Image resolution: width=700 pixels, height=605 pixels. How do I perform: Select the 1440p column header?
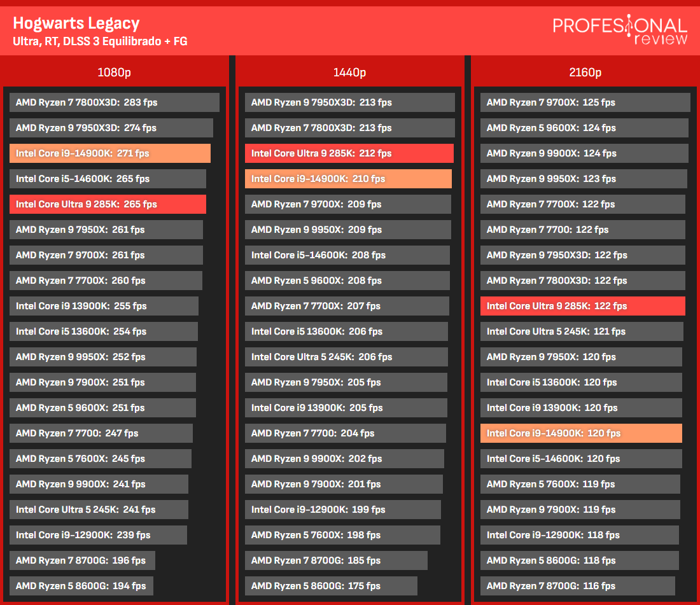349,73
